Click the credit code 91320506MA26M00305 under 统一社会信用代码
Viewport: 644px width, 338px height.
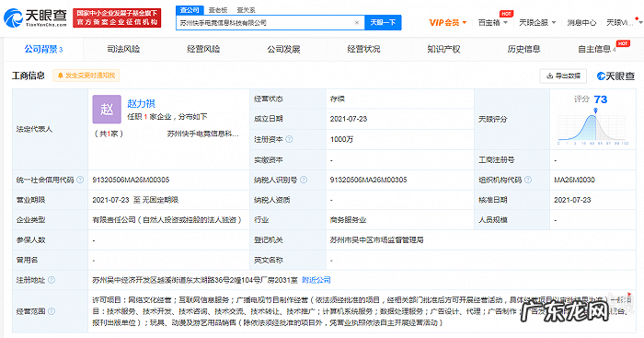[x=131, y=180]
